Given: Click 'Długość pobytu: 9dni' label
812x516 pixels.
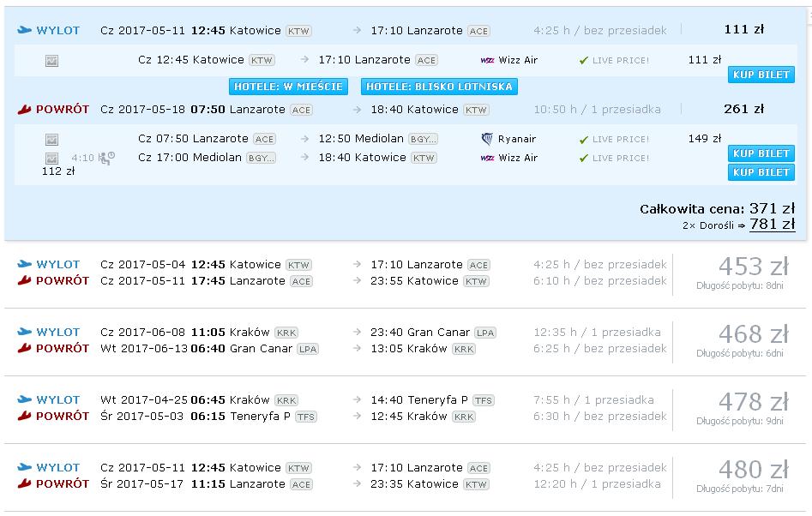Looking at the screenshot, I should pyautogui.click(x=739, y=422).
